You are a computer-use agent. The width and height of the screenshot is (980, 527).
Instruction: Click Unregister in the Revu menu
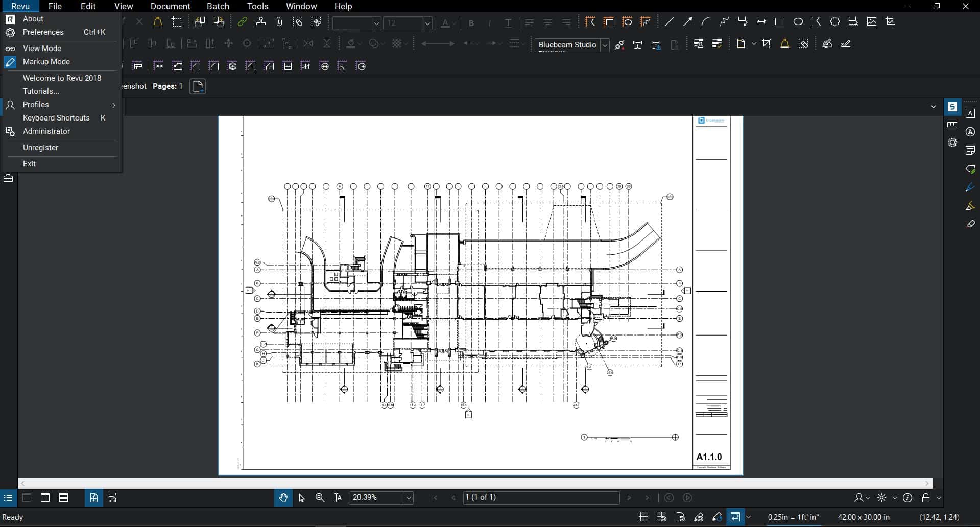pos(40,148)
